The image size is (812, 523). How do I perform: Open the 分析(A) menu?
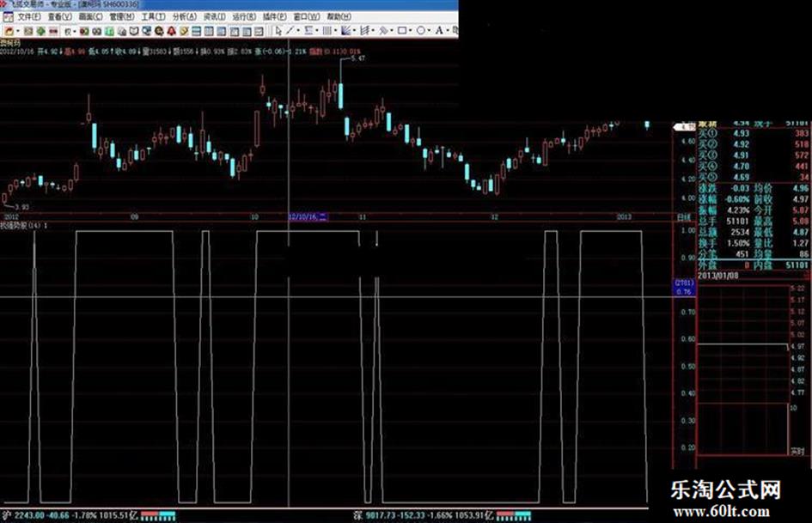coord(185,17)
